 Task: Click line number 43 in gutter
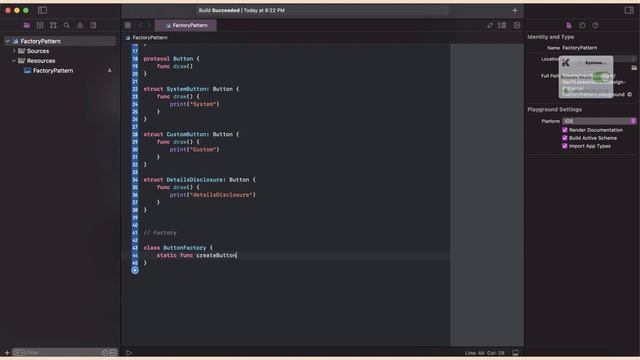[x=135, y=248]
